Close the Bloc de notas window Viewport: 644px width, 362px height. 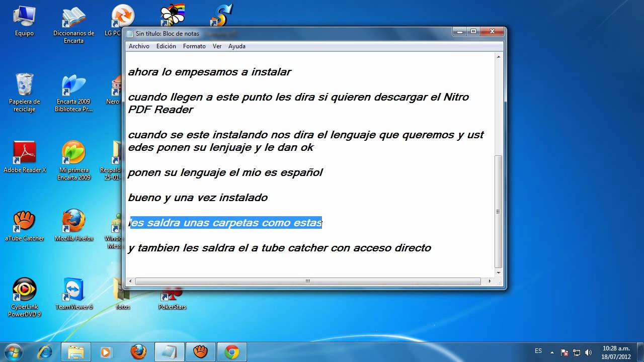(x=492, y=32)
